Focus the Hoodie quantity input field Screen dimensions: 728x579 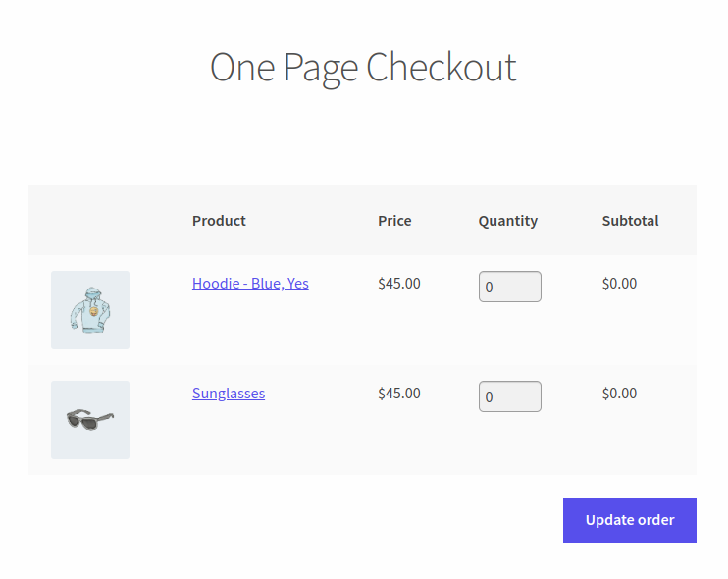[x=510, y=287]
